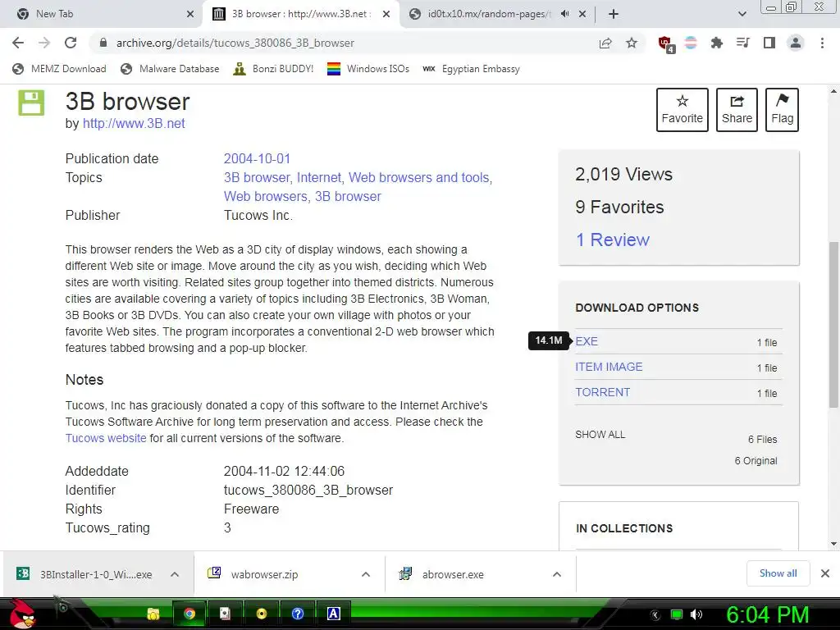The width and height of the screenshot is (840, 630).
Task: Go back to the previous page
Action: tap(18, 43)
